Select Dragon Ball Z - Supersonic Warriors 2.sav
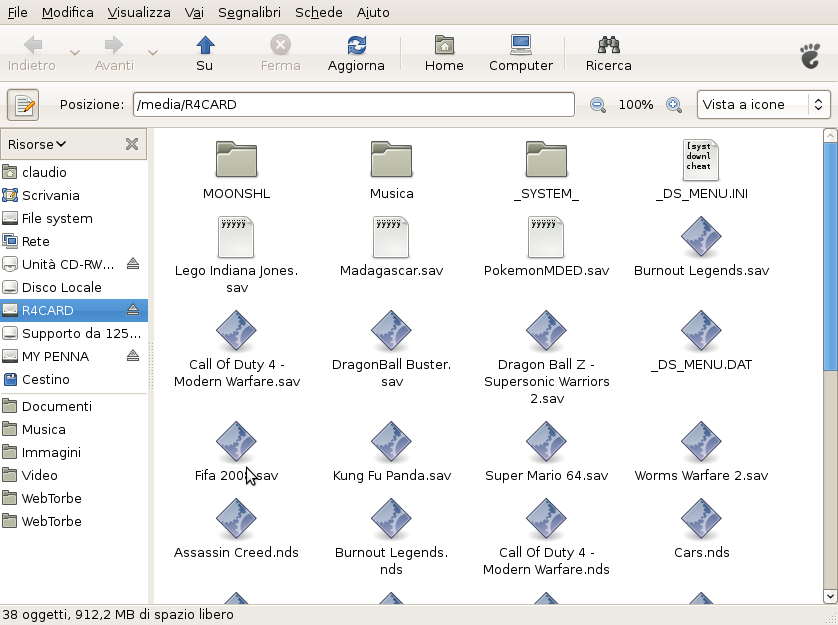838x625 pixels. click(x=546, y=331)
